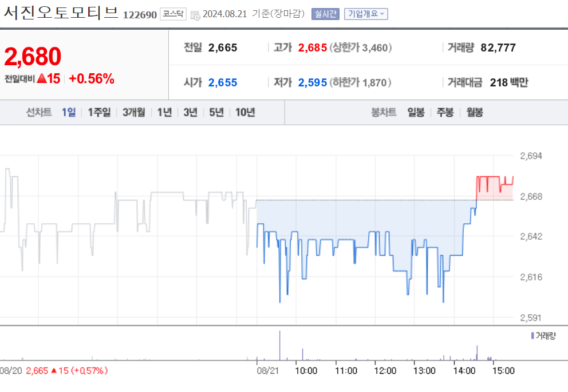568x392 pixels.
Task: Open the 주봉 weekly candle chart
Action: 445,112
